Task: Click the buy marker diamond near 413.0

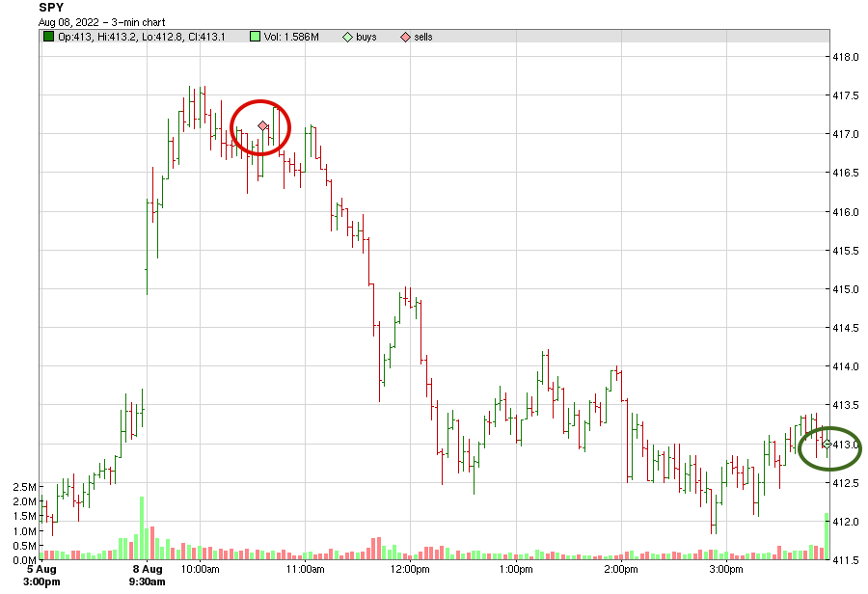Action: click(827, 444)
